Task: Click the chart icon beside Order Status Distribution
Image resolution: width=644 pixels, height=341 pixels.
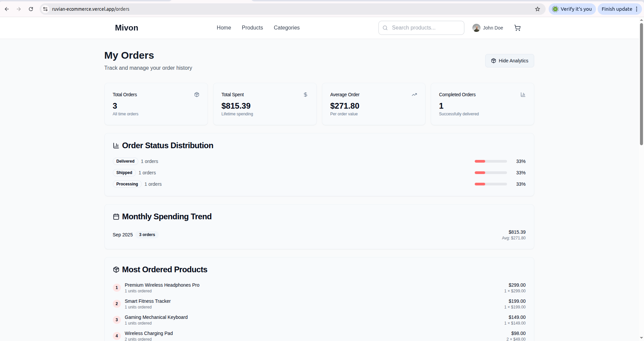Action: 116,146
